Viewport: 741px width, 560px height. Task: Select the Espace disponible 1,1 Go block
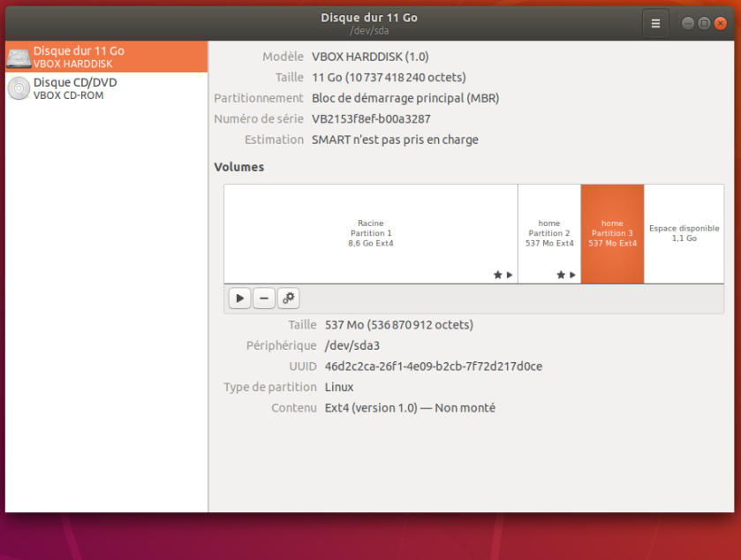(x=684, y=233)
